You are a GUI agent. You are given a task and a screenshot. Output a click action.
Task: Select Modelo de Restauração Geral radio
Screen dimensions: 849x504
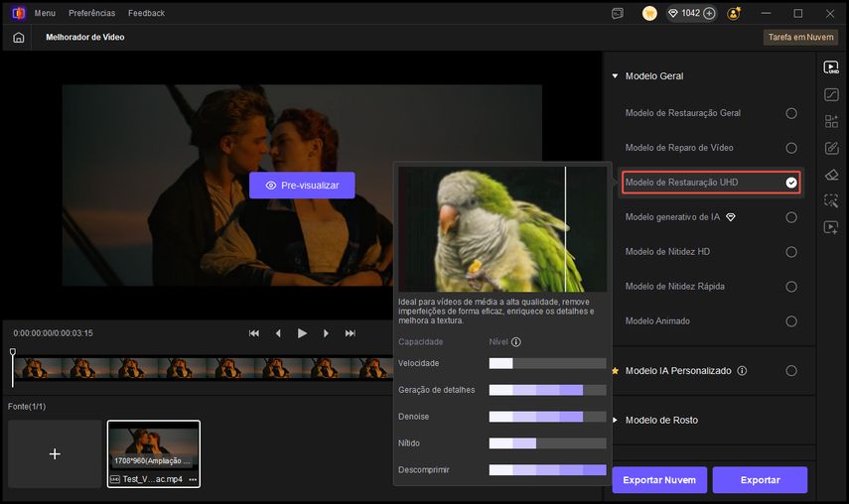(791, 113)
